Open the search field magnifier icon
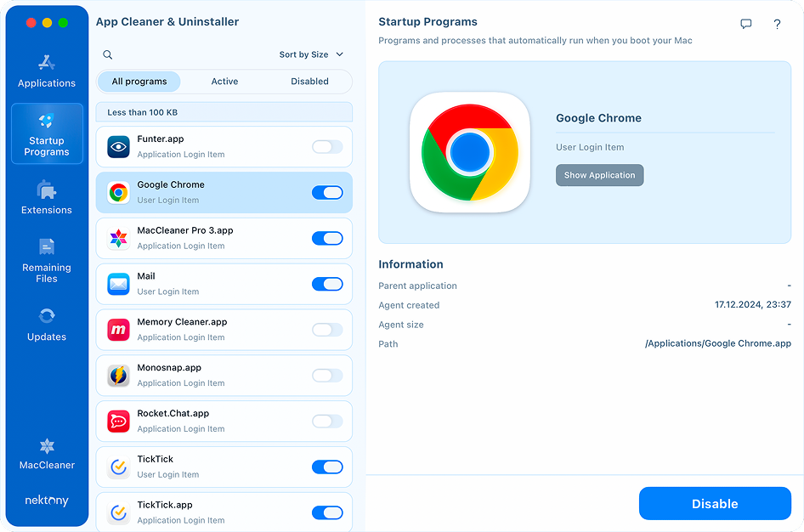The width and height of the screenshot is (804, 532). point(107,54)
